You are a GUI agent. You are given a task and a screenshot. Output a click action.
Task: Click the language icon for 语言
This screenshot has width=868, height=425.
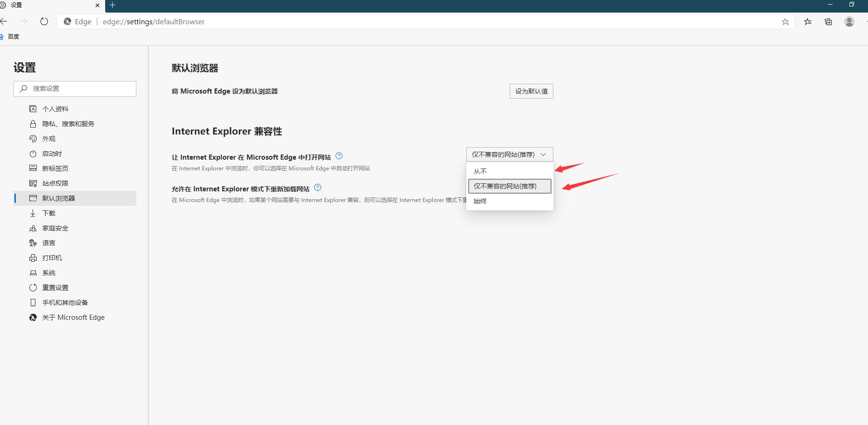click(33, 243)
